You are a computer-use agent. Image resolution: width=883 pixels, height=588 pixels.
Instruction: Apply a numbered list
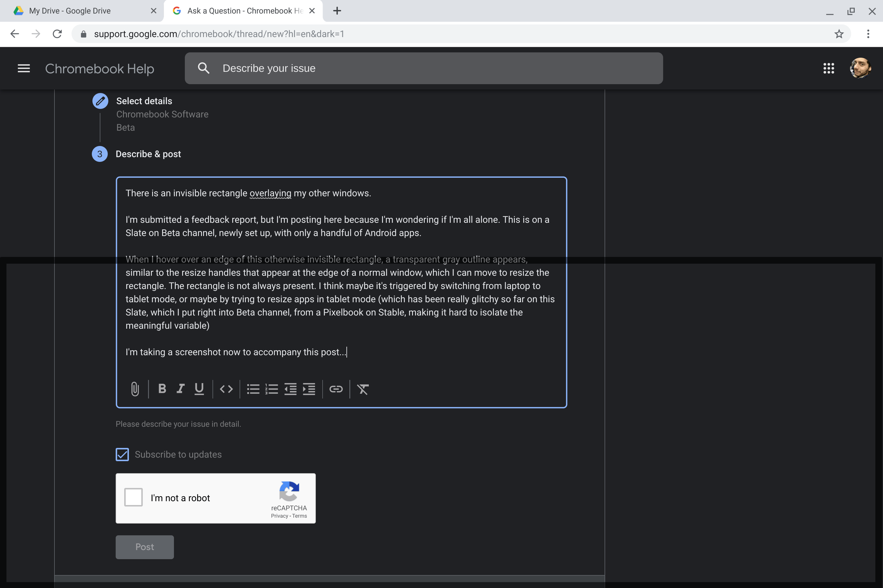point(271,389)
